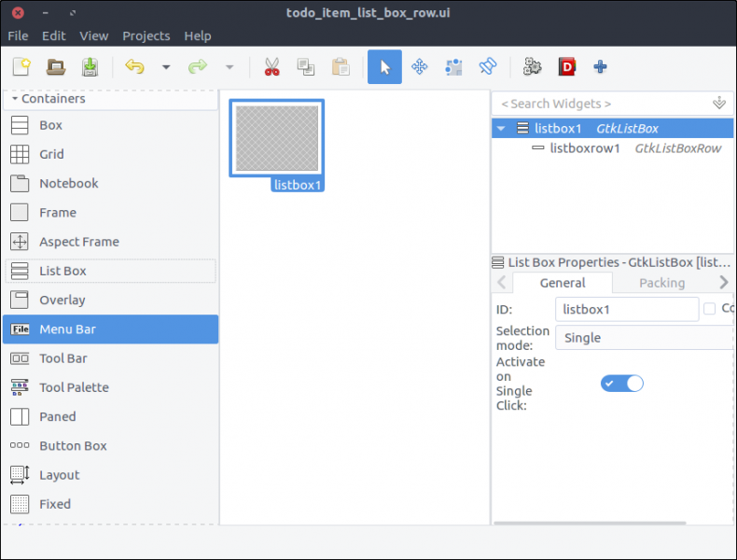
Task: Cut selection with the scissors icon
Action: click(271, 67)
